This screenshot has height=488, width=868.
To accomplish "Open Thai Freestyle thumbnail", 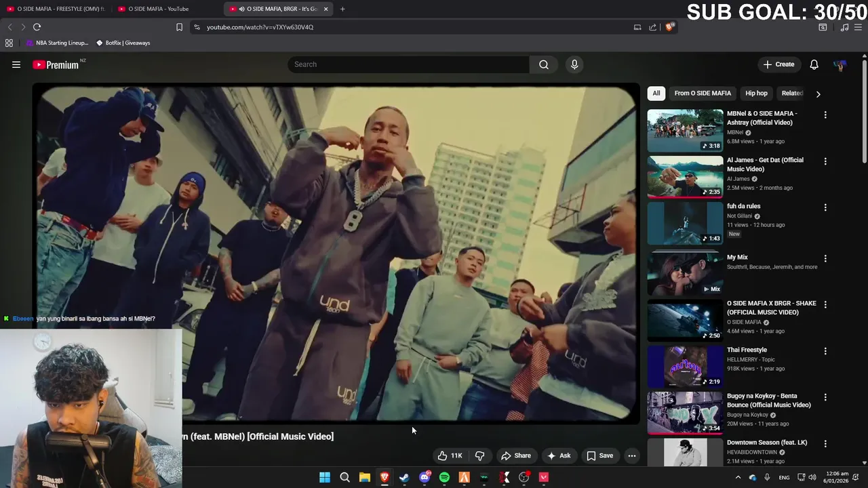I will coord(685,367).
